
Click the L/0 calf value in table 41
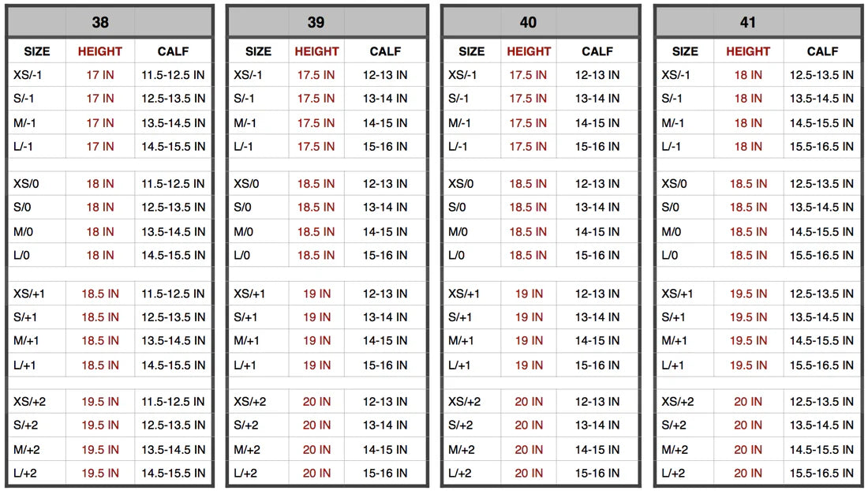(822, 256)
